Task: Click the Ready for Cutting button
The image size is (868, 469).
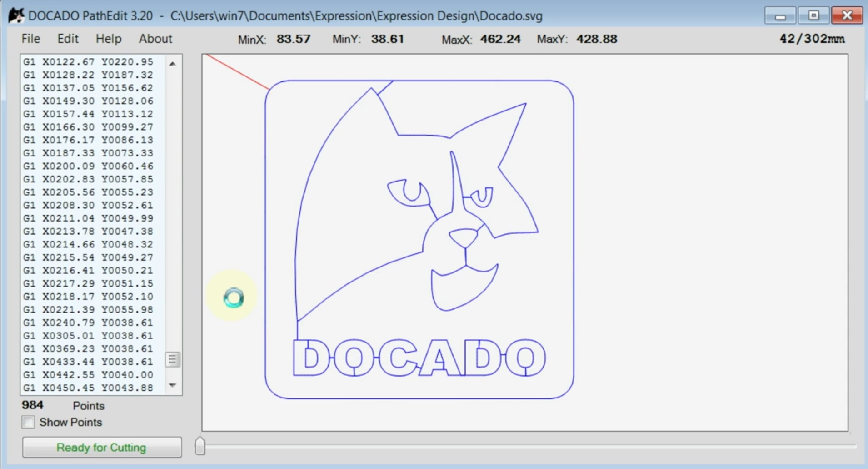Action: point(102,448)
